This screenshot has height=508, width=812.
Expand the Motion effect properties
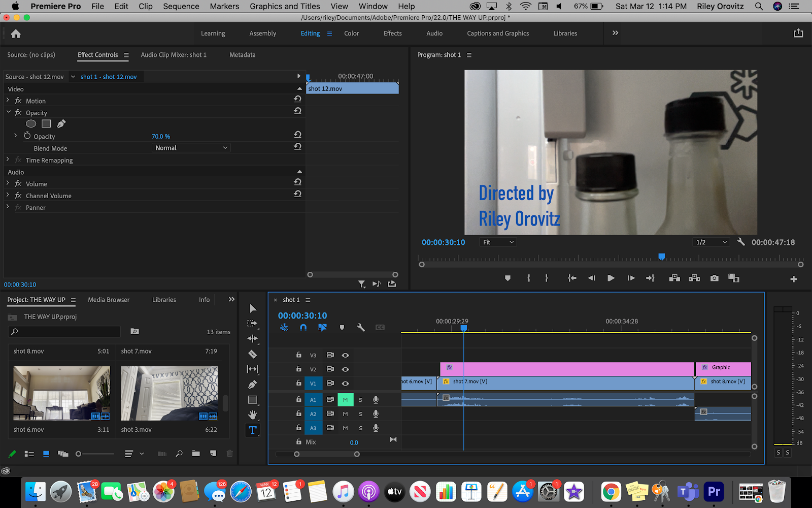[x=8, y=101]
